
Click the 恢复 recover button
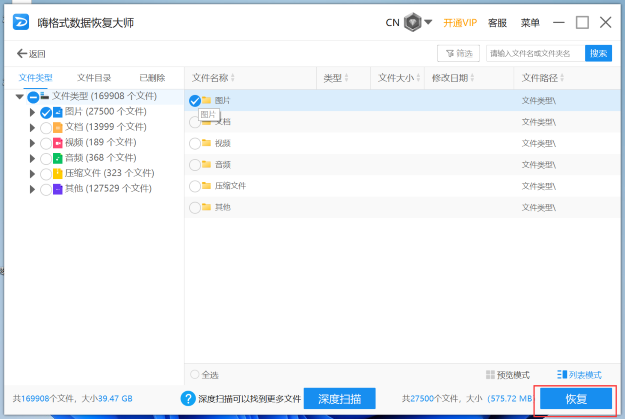[x=576, y=398]
